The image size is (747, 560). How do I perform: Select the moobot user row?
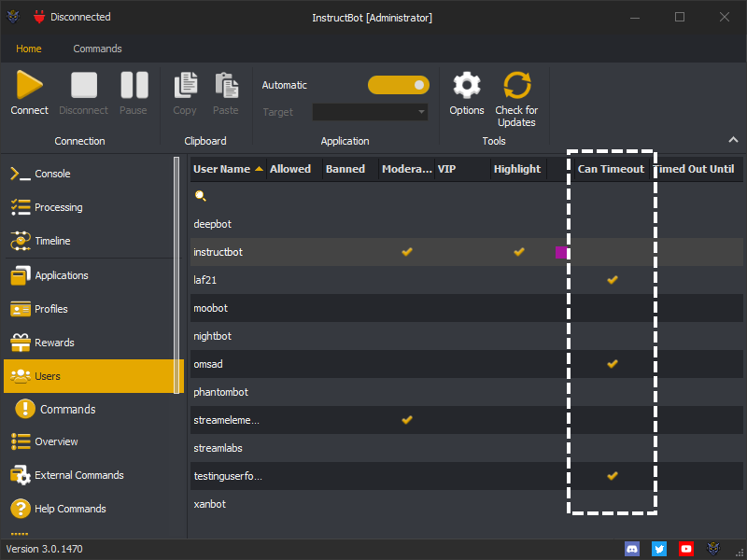pos(467,308)
